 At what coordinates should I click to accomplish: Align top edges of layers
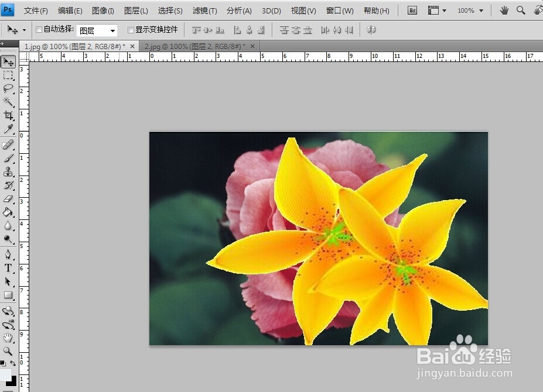[x=196, y=30]
